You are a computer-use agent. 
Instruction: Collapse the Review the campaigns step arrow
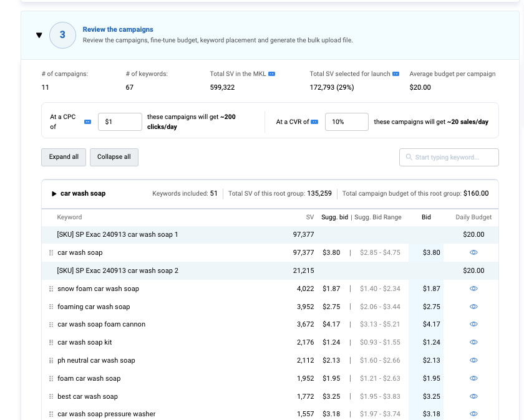coord(39,35)
